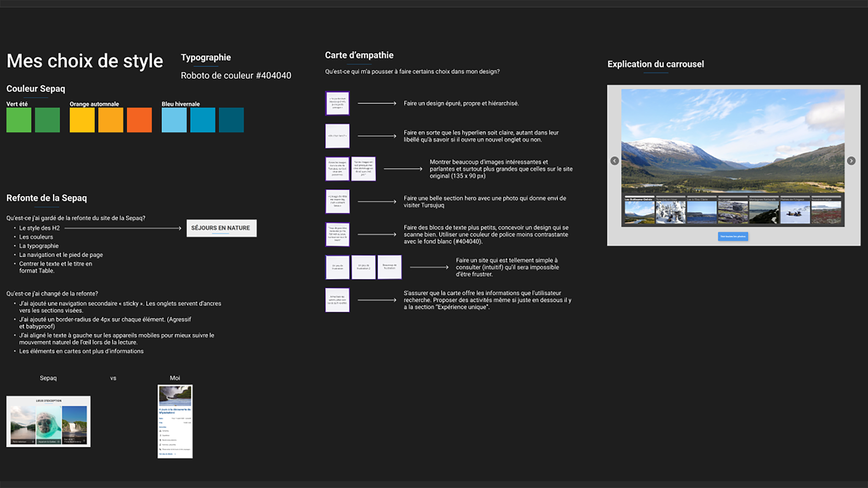Image resolution: width=868 pixels, height=488 pixels.
Task: Pick the yellow Orange automnale swatch
Action: (82, 120)
